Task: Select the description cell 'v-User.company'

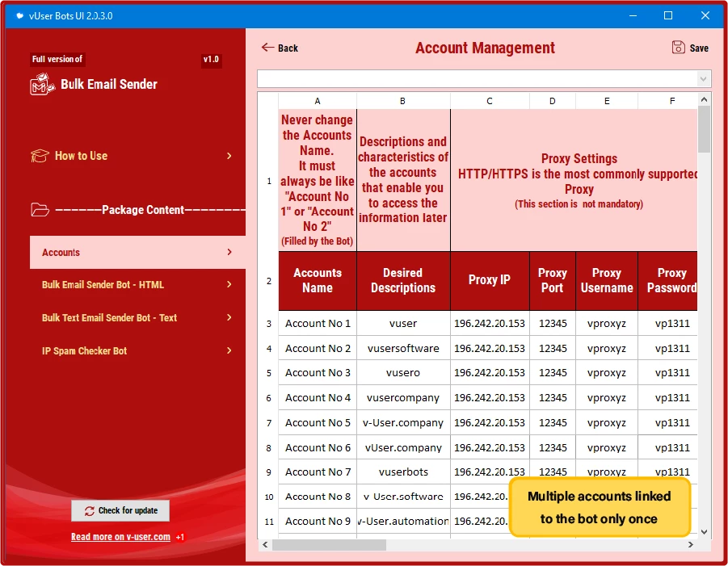Action: click(x=403, y=422)
